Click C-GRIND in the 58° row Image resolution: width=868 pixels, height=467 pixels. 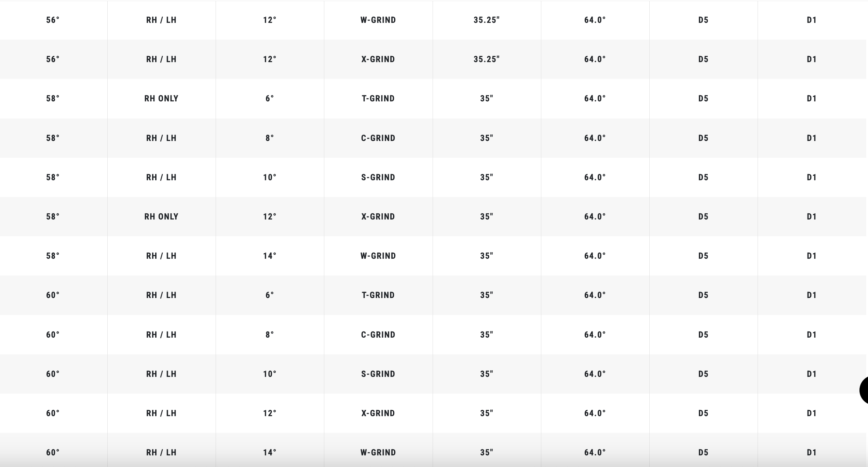[x=378, y=138]
